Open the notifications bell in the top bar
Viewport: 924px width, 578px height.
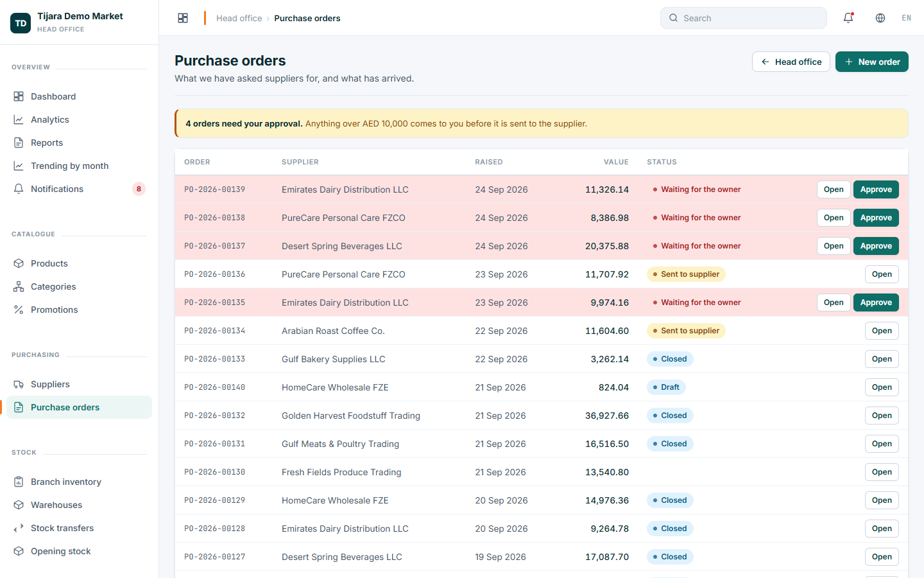(848, 18)
